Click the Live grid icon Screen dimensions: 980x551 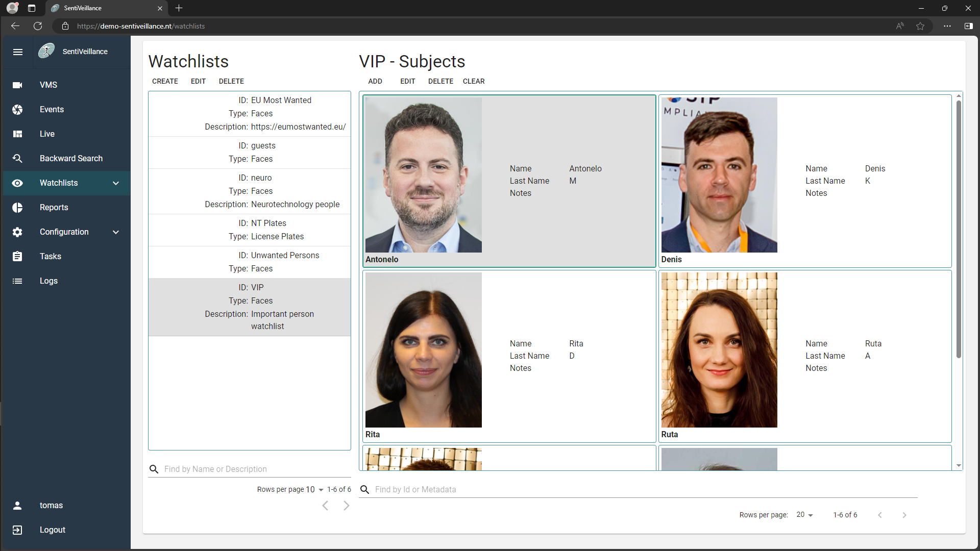[x=17, y=134]
